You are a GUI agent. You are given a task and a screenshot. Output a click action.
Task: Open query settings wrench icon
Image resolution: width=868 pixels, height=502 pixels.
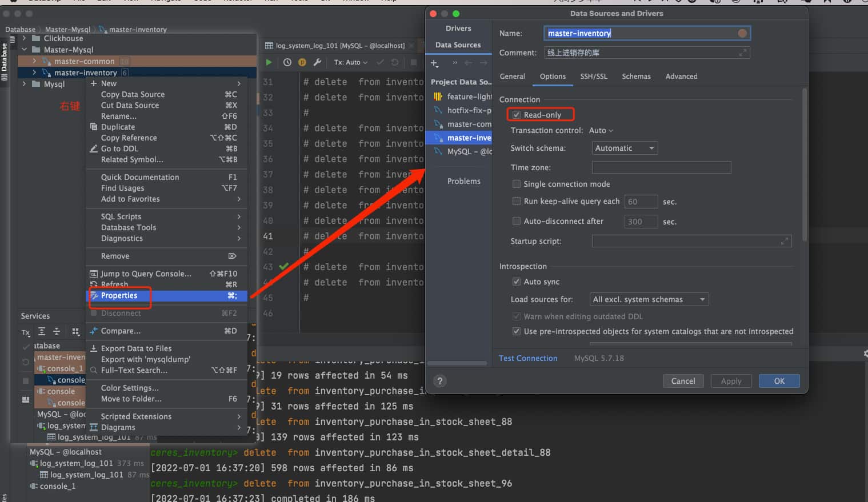pos(318,62)
